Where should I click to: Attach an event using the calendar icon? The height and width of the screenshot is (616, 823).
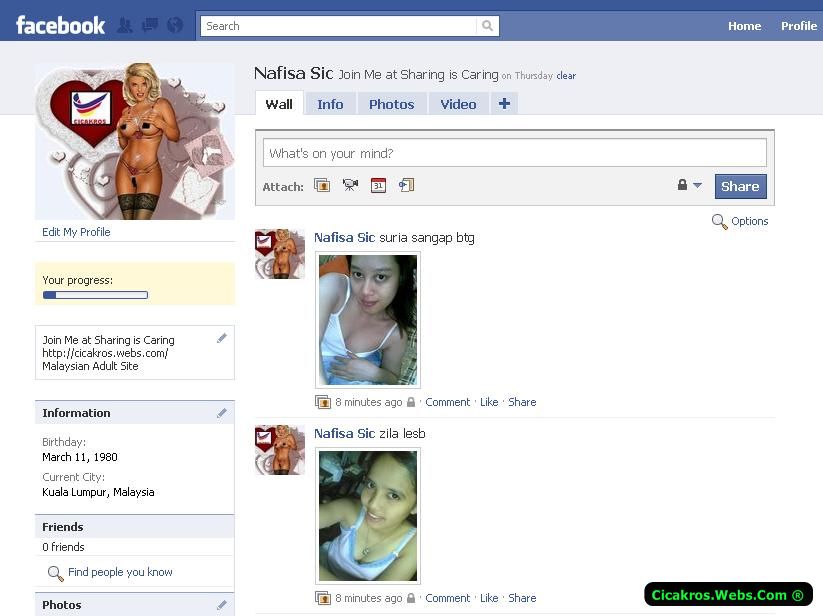coord(378,185)
